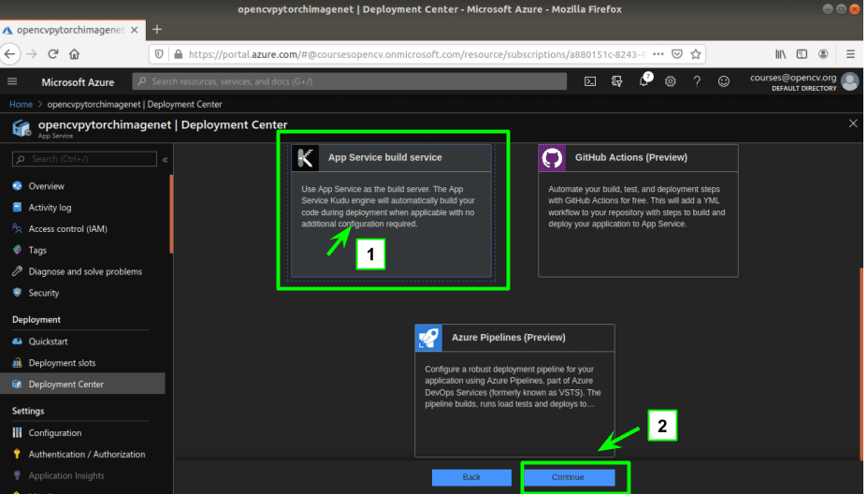Open the Firefox hamburger menu
868x494 pixels.
851,53
